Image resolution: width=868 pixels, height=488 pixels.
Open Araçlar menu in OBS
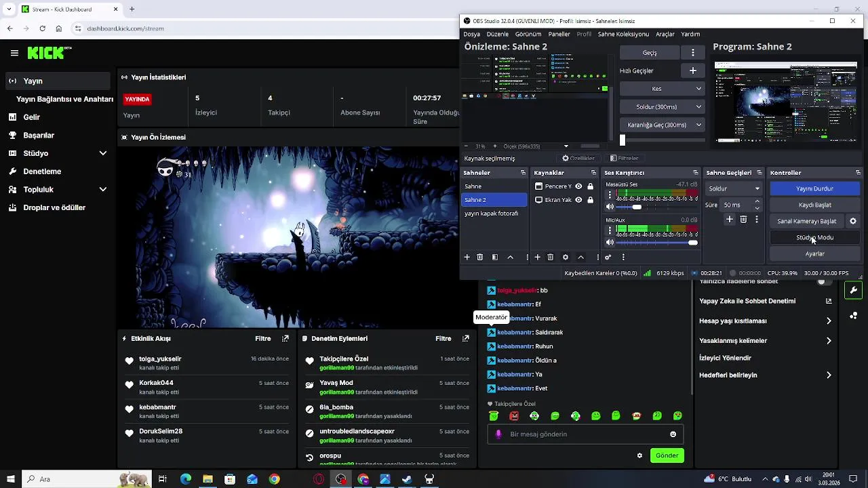(665, 34)
